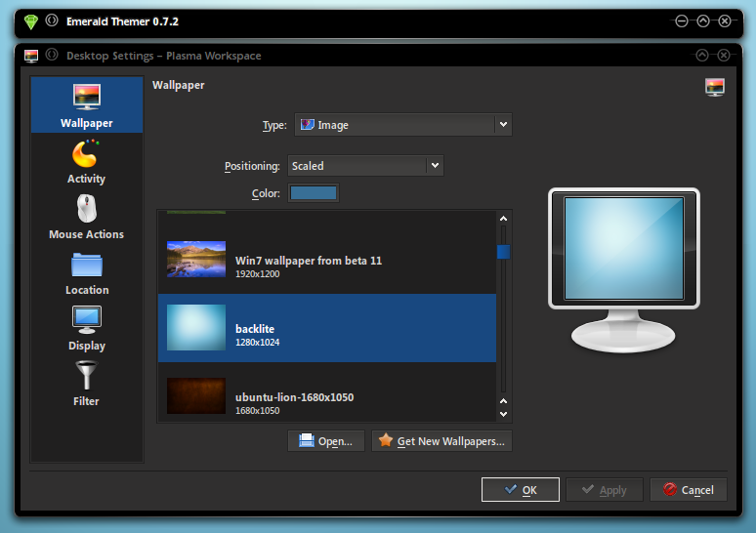Click the Apply button
Image resolution: width=756 pixels, height=533 pixels.
click(x=605, y=490)
